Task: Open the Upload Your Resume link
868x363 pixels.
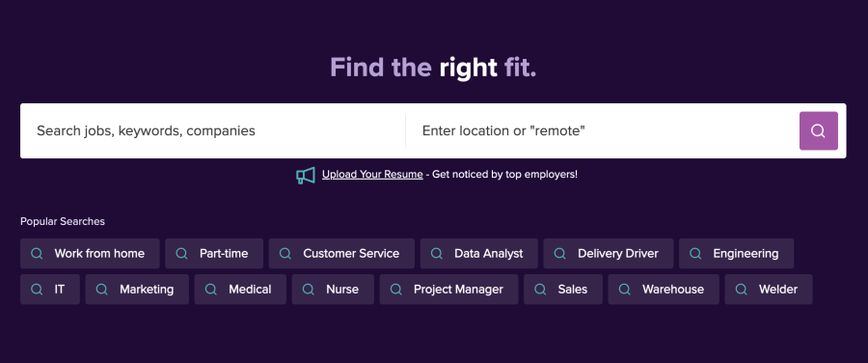Action: click(372, 174)
